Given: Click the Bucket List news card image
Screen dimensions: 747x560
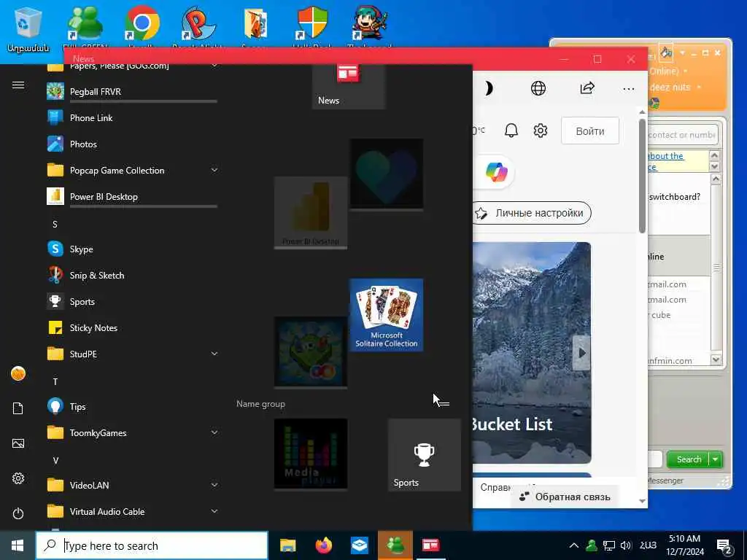Looking at the screenshot, I should [x=532, y=352].
